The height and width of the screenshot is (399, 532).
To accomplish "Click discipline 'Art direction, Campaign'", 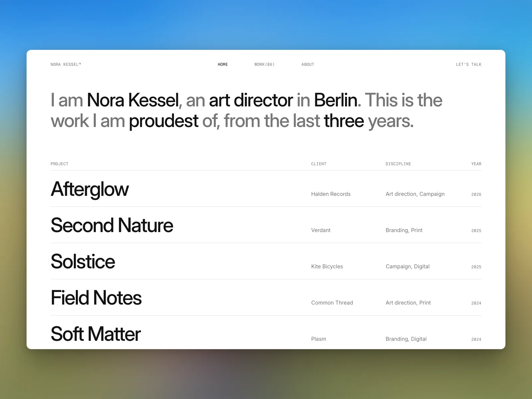I will 415,194.
